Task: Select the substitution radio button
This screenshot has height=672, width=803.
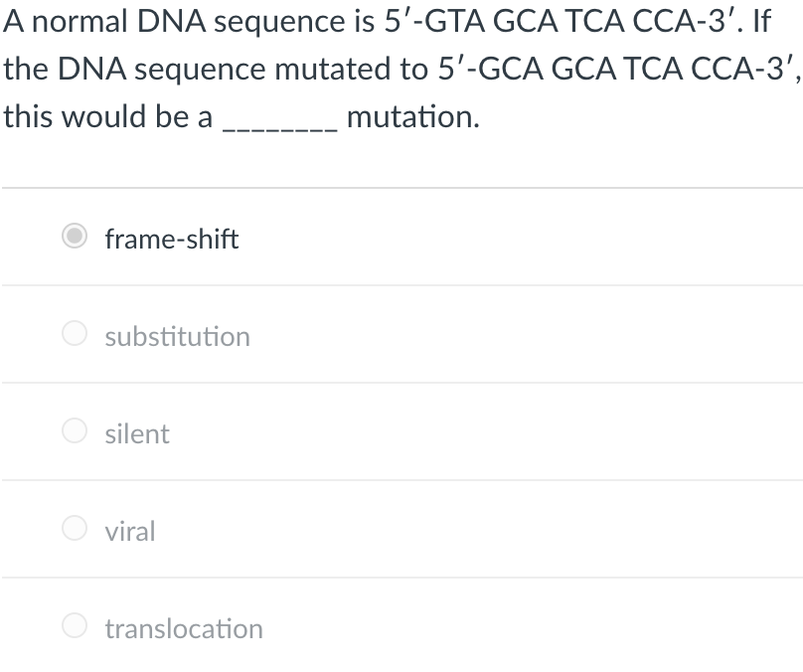Action: tap(75, 334)
